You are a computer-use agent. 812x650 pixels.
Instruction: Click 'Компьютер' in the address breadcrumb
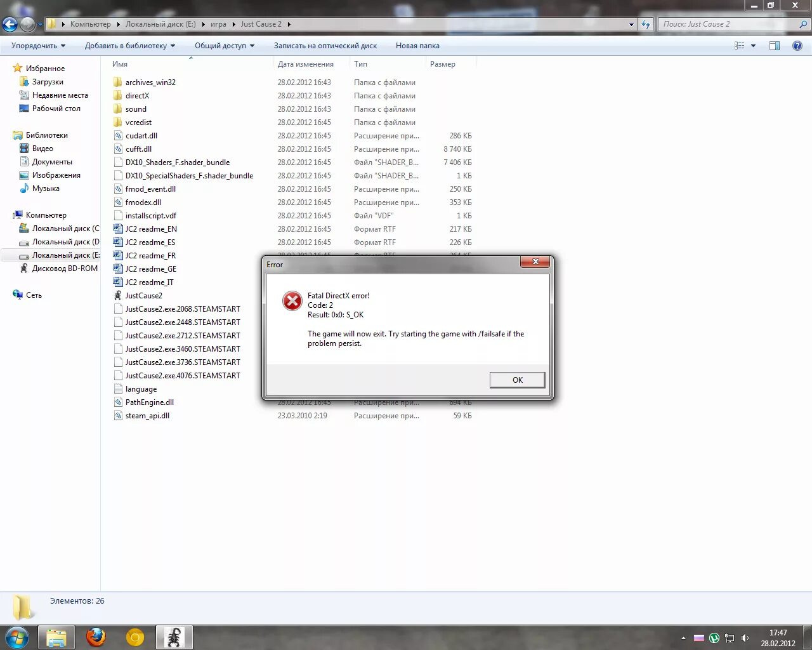pos(90,24)
